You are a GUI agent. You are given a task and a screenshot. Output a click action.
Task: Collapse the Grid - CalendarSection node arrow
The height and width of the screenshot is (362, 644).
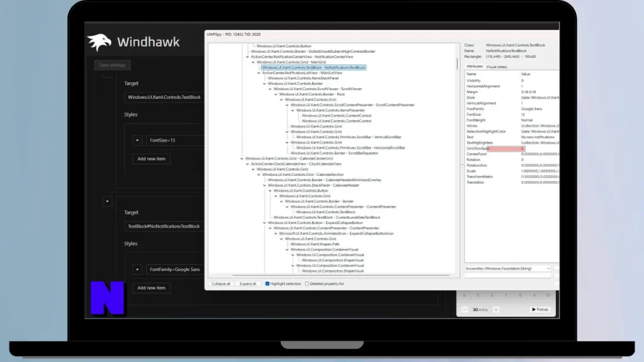259,175
